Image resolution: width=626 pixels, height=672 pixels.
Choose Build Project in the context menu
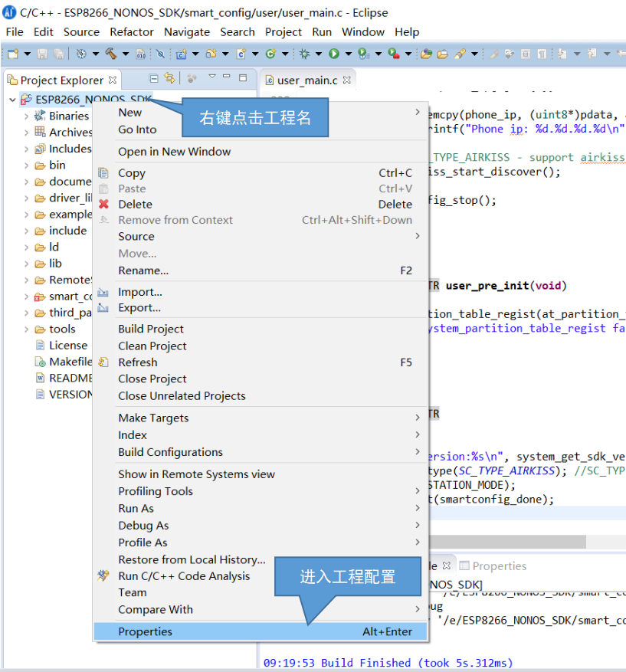point(260,329)
